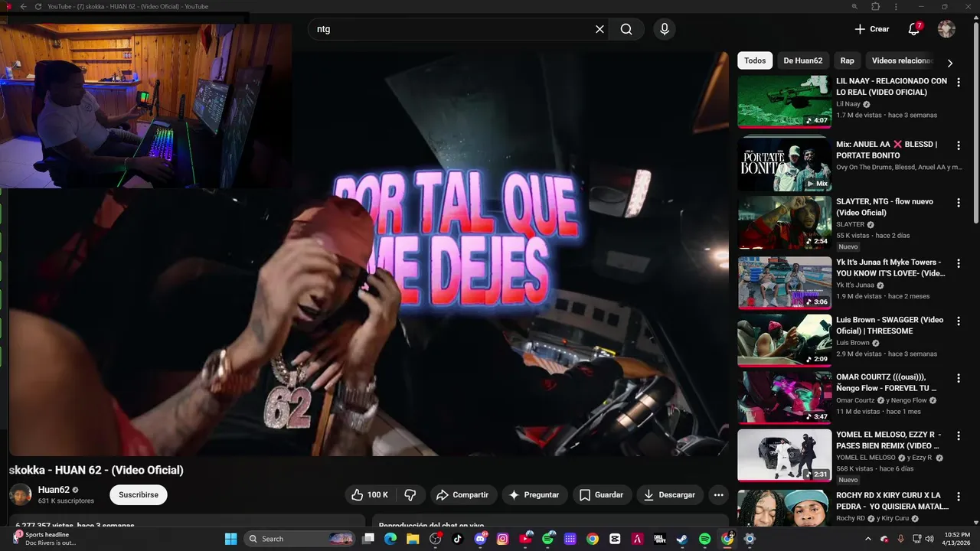The image size is (980, 551).
Task: Select the Todos filter chip
Action: coord(755,60)
